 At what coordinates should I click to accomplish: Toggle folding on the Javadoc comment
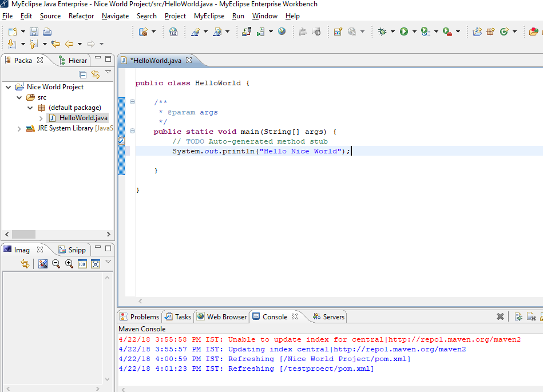pyautogui.click(x=132, y=101)
